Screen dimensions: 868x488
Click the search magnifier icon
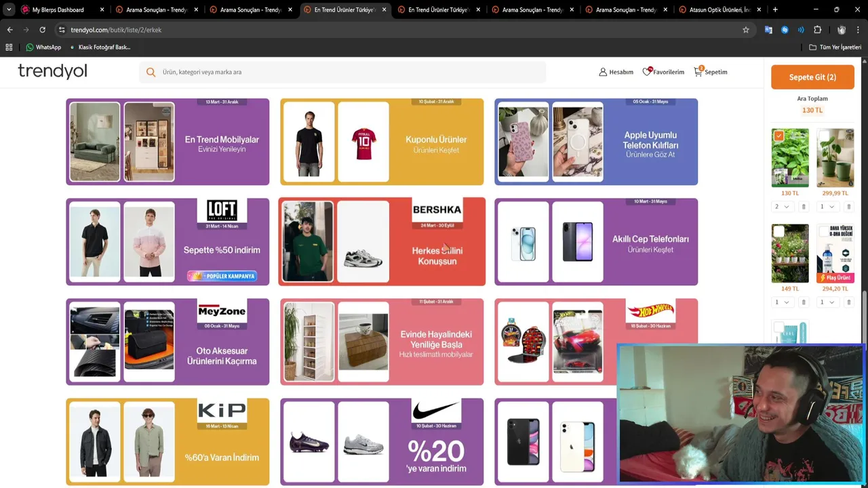[151, 72]
